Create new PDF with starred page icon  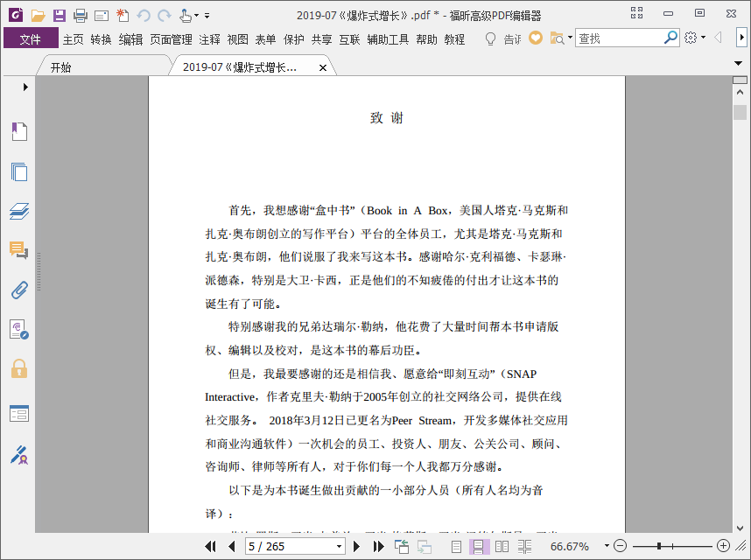(123, 16)
